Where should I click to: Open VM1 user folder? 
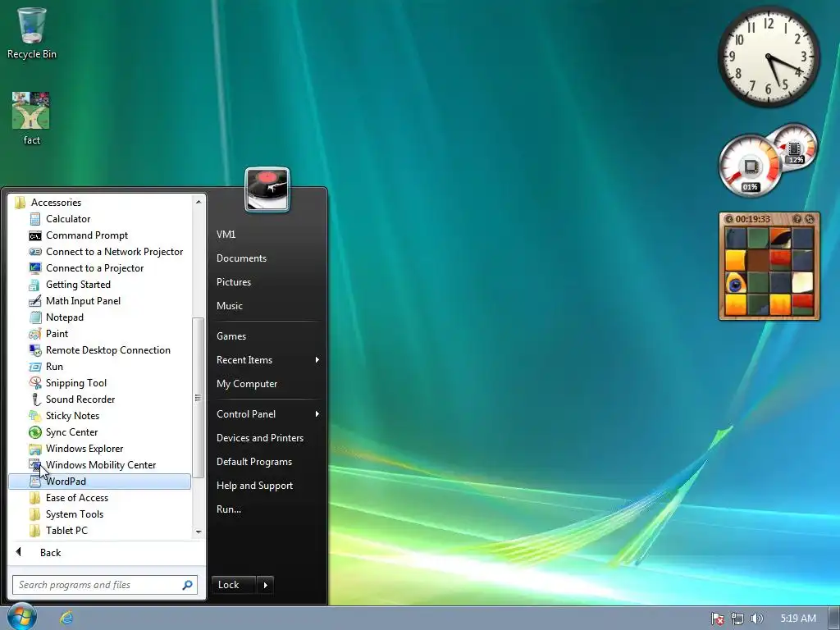tap(226, 235)
